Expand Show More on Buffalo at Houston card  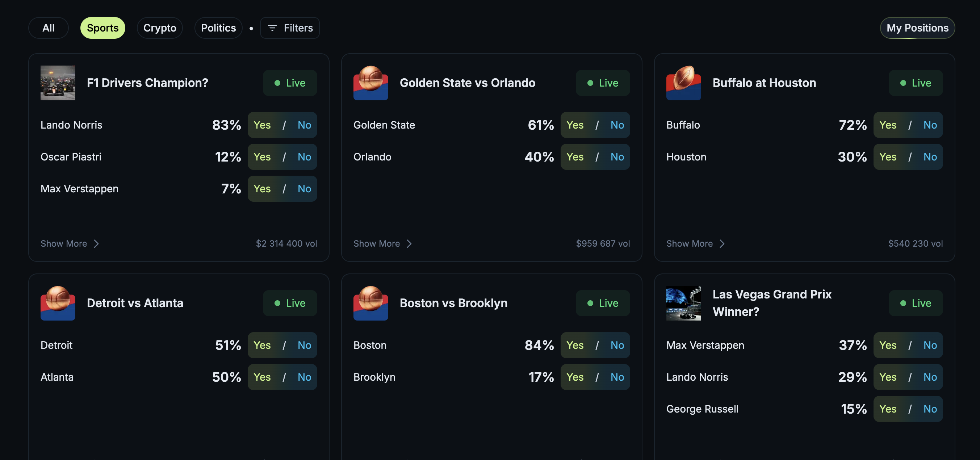pyautogui.click(x=695, y=244)
